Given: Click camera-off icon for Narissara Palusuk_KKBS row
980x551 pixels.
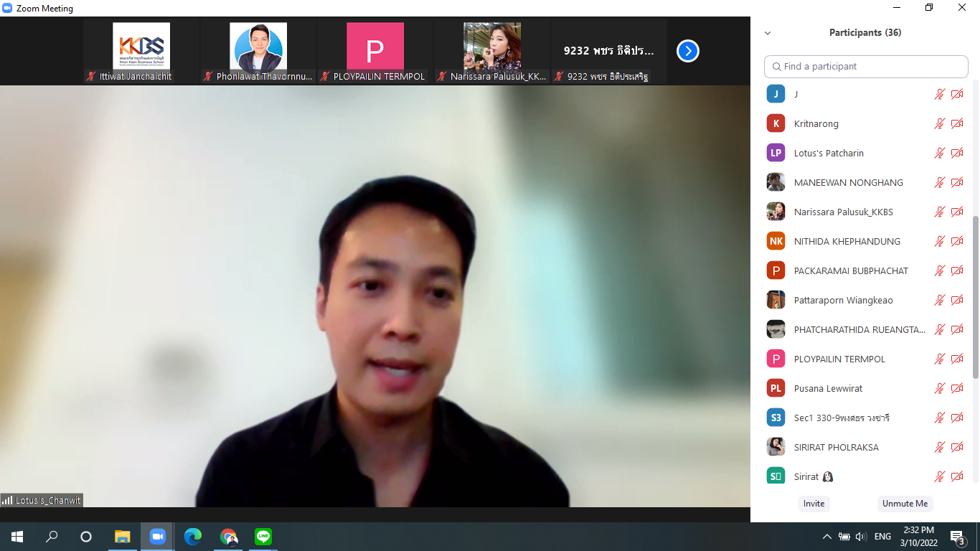Looking at the screenshot, I should 957,212.
